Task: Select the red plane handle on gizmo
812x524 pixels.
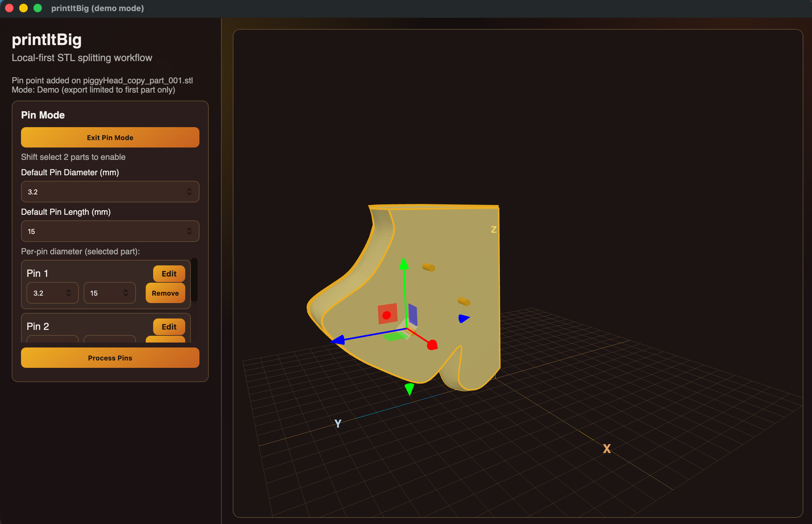Action: tap(387, 314)
